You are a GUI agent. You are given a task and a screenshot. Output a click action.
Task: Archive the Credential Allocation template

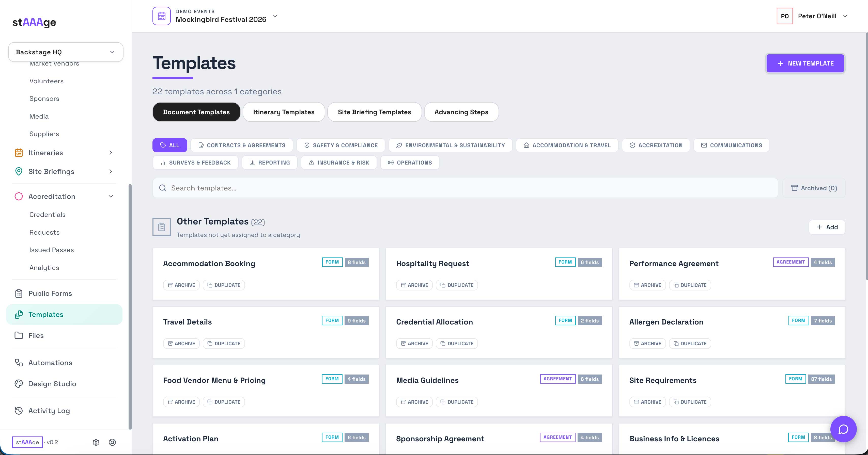click(x=414, y=344)
